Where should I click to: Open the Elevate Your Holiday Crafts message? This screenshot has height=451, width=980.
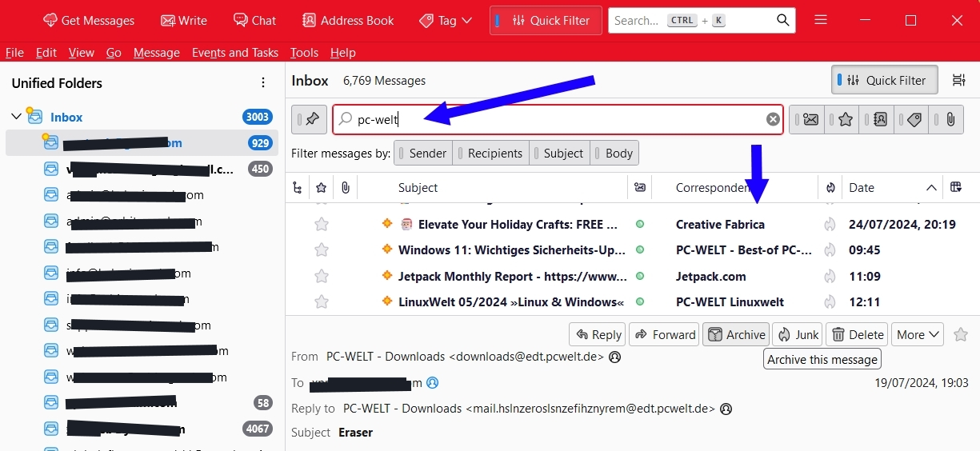pos(518,225)
